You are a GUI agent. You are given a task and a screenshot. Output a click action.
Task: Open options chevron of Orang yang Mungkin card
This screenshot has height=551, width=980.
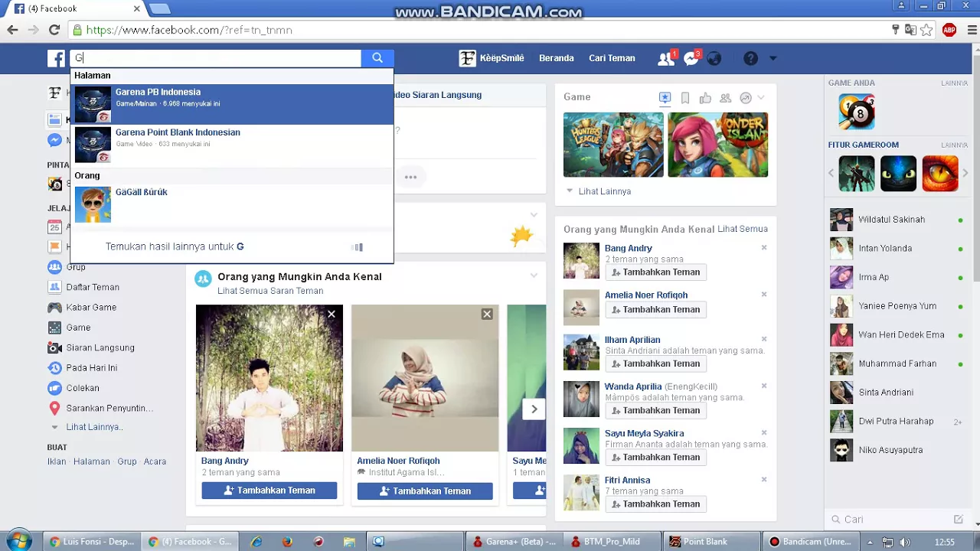[534, 276]
